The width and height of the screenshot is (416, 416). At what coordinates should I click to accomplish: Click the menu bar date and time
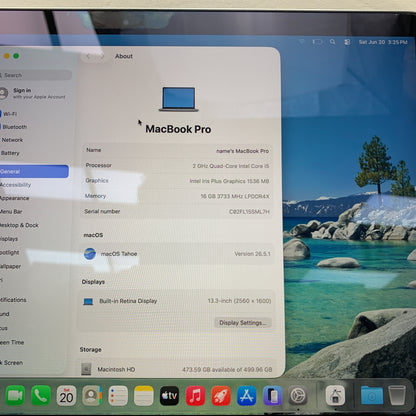383,42
